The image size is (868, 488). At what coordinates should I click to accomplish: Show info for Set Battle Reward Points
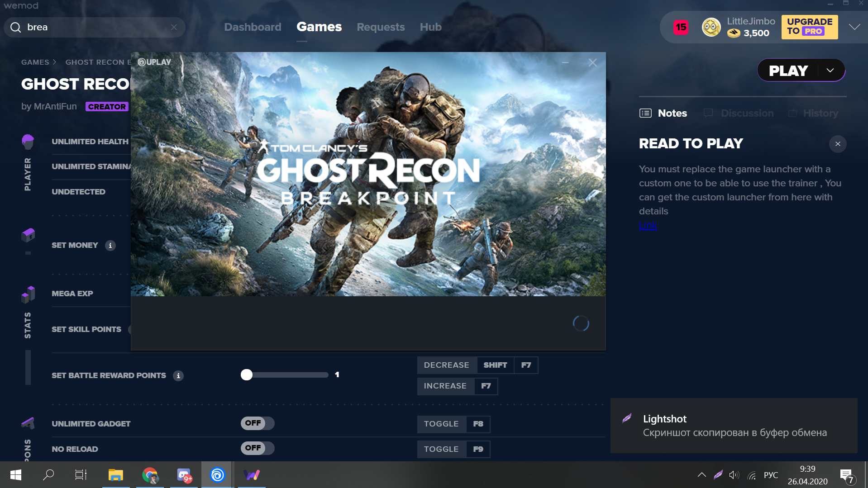coord(178,376)
